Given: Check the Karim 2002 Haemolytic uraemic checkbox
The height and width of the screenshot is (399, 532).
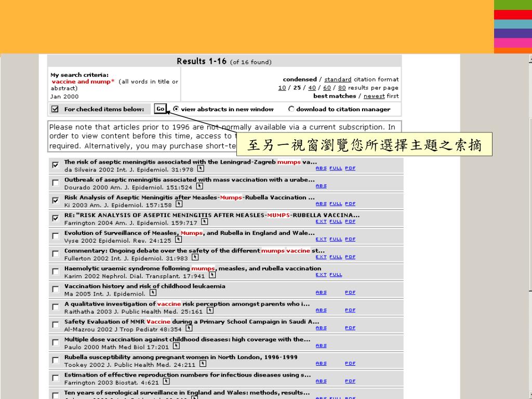Looking at the screenshot, I should 55,271.
